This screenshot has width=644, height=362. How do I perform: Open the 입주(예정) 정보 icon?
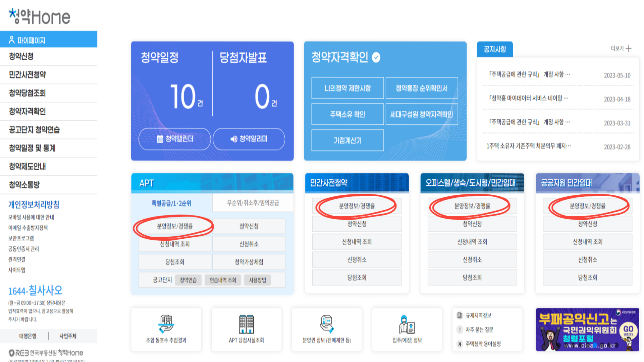tap(407, 323)
